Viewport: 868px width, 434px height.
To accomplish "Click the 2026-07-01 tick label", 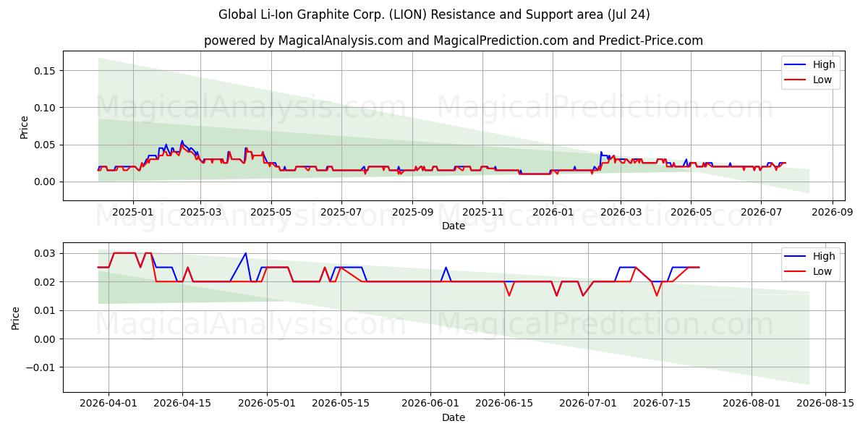I will [x=588, y=404].
